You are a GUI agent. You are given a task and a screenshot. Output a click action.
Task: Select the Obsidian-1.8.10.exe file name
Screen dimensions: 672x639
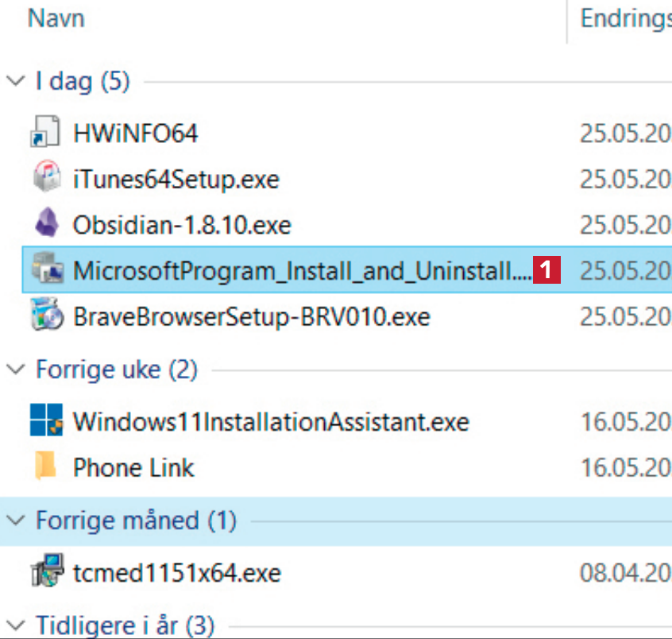pos(182,225)
